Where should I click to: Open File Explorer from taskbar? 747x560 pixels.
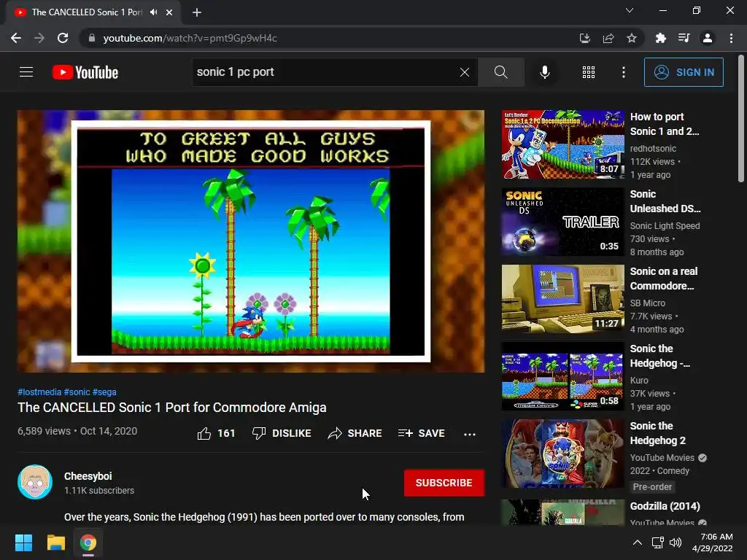(x=55, y=542)
